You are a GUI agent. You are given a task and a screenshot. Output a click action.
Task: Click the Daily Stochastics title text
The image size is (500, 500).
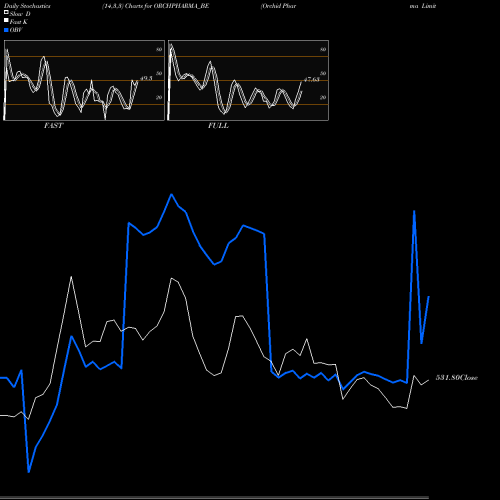(x=27, y=6)
